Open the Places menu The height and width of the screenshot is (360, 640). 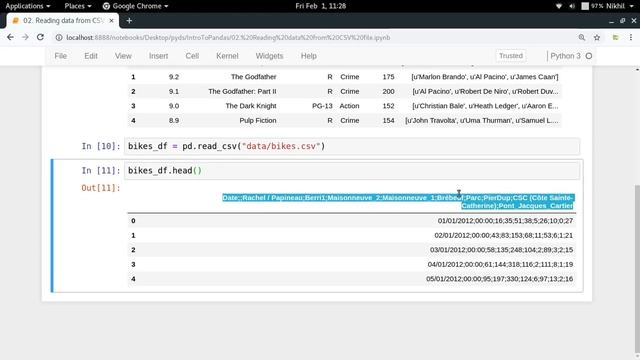(78, 6)
